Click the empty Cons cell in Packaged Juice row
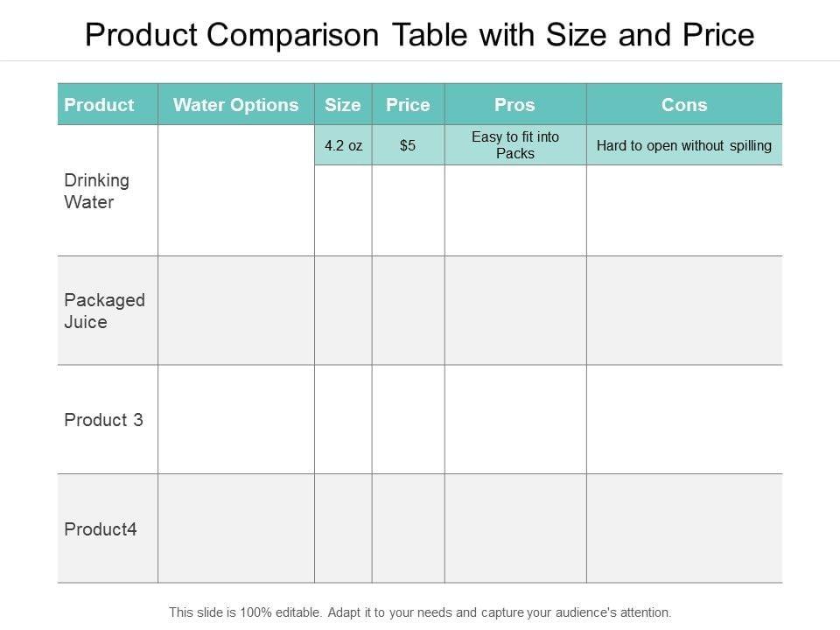The image size is (840, 630). point(684,311)
